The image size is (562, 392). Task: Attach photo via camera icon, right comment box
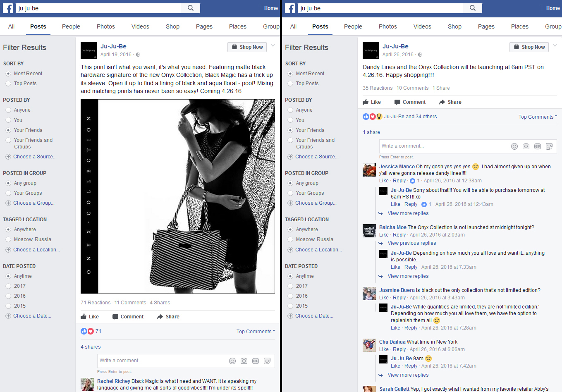click(x=526, y=146)
